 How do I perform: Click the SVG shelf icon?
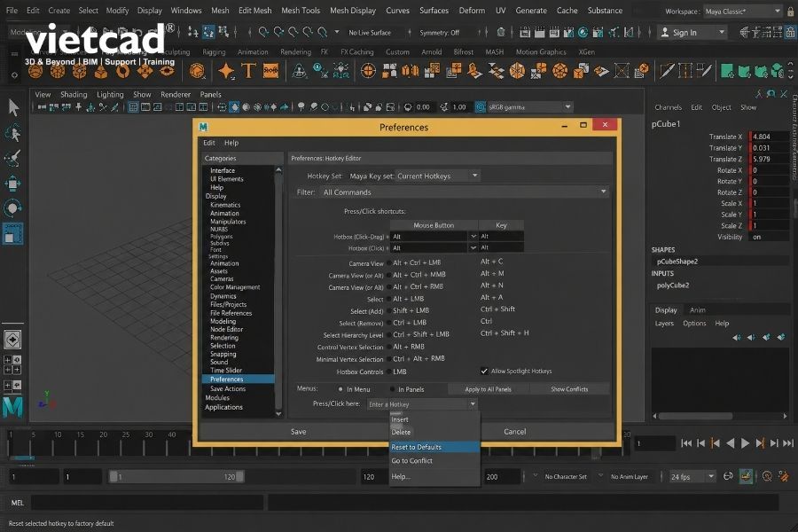pos(270,71)
